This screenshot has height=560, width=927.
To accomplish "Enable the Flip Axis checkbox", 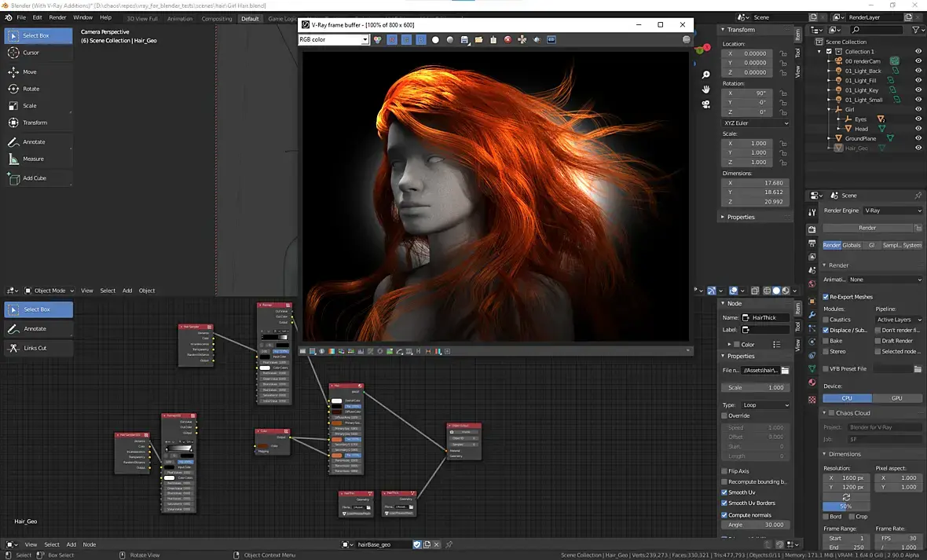I will point(724,471).
